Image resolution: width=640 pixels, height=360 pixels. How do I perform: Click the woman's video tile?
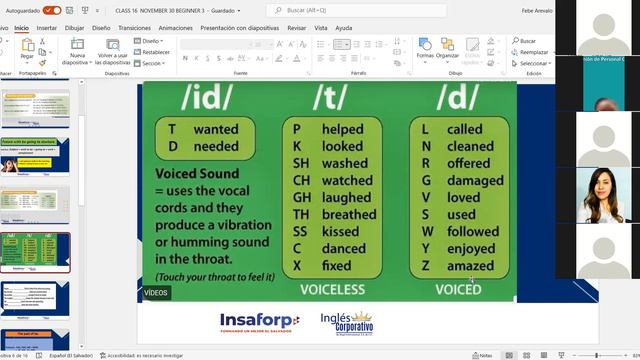[604, 196]
